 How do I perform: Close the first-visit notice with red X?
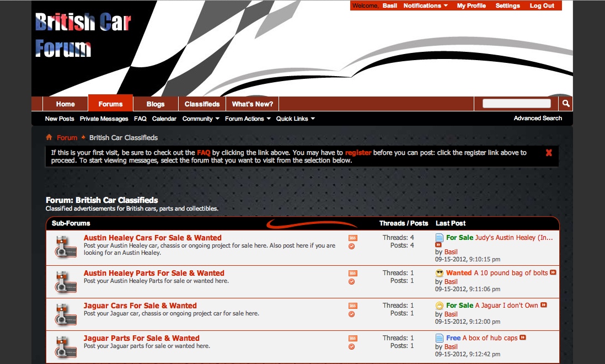click(x=549, y=153)
